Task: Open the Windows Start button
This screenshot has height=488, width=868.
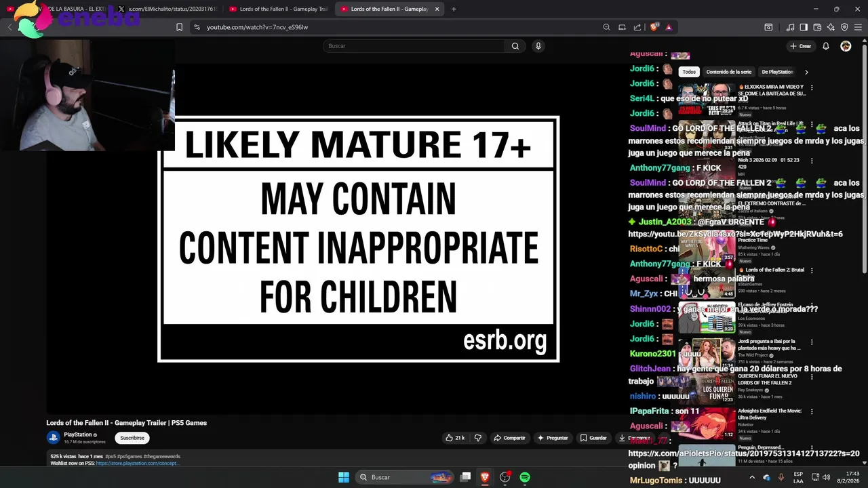Action: pyautogui.click(x=344, y=477)
